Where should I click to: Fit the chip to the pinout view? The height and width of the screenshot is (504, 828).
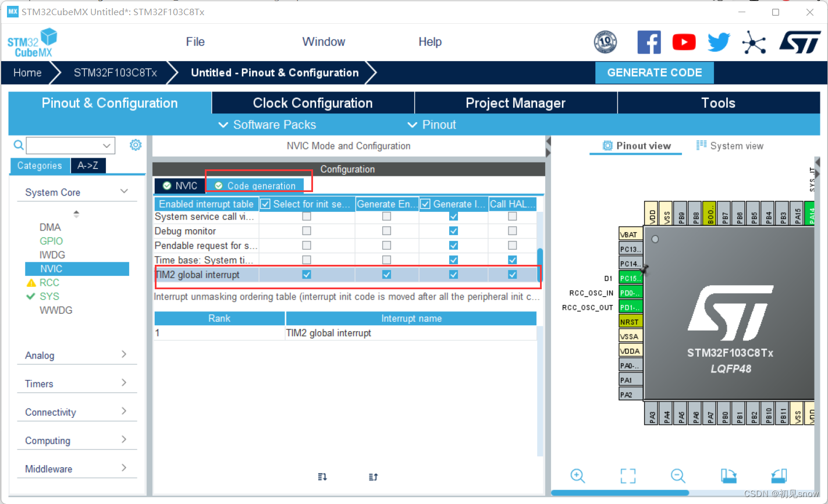(628, 475)
